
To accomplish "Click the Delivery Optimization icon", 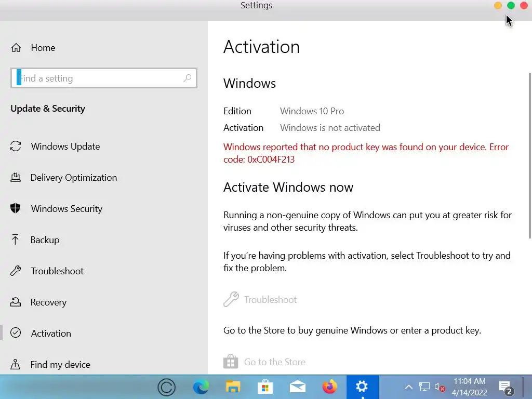I will coord(16,177).
